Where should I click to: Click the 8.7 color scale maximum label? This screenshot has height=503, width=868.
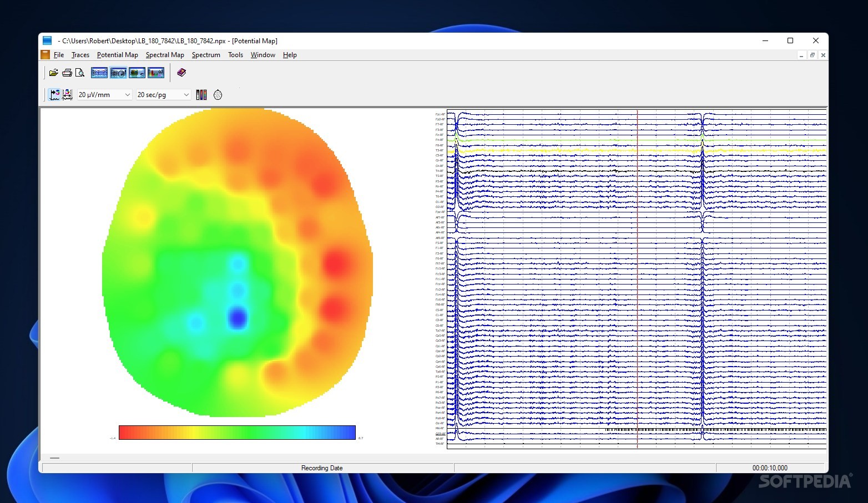(361, 438)
